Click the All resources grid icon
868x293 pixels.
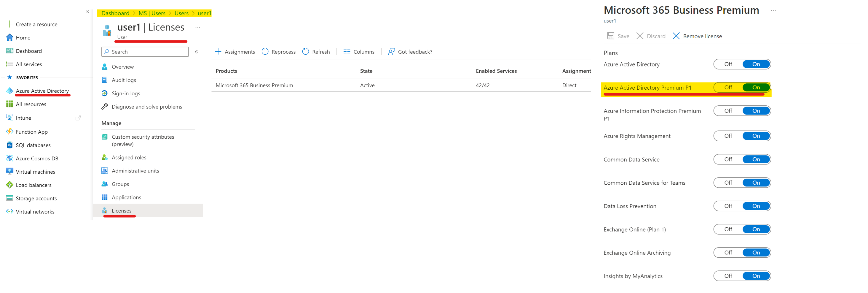tap(9, 104)
